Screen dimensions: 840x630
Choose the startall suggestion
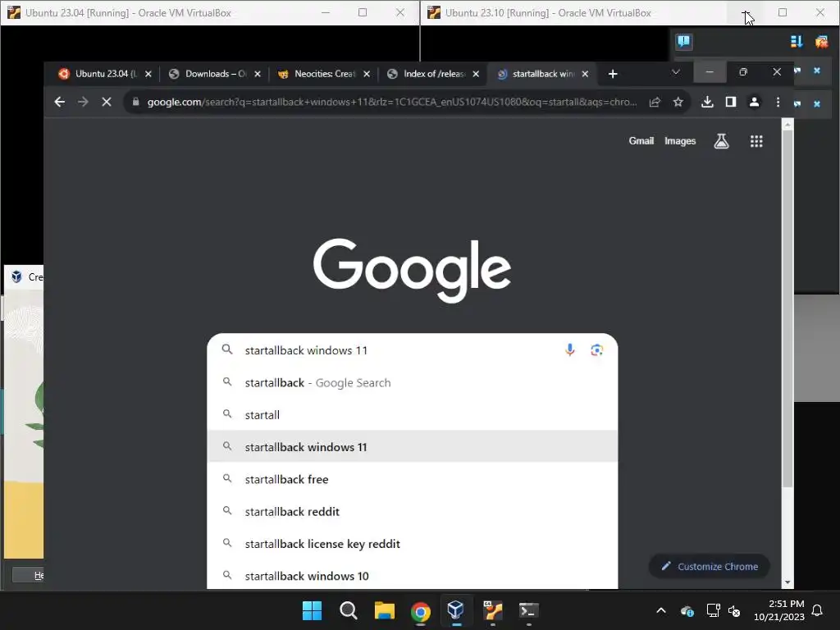coord(413,414)
